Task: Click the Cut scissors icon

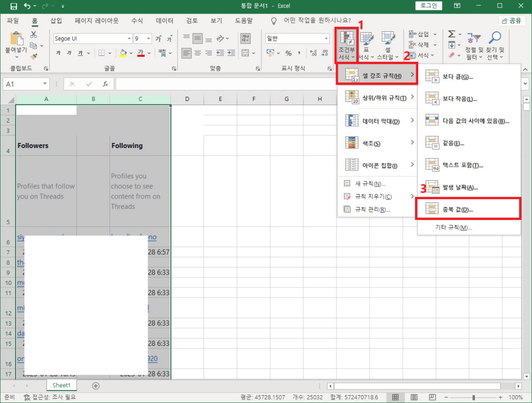Action: click(34, 35)
